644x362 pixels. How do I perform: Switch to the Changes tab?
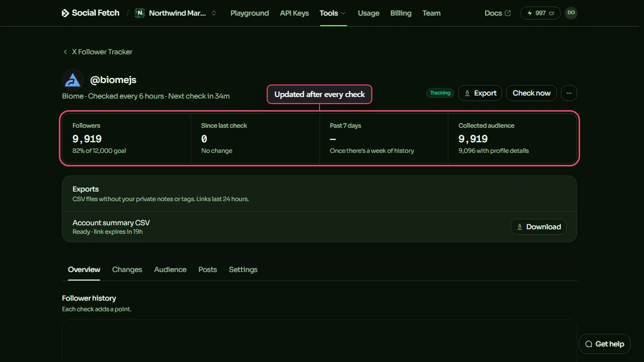(127, 269)
